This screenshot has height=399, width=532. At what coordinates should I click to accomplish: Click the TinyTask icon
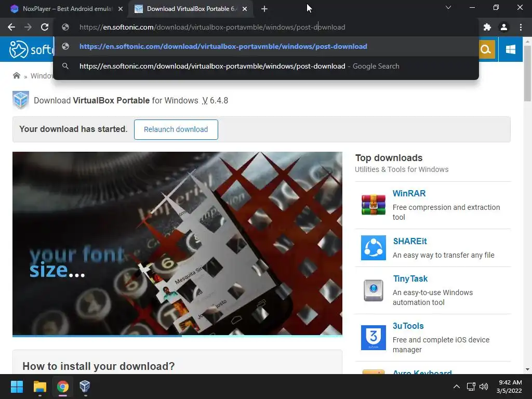[373, 290]
